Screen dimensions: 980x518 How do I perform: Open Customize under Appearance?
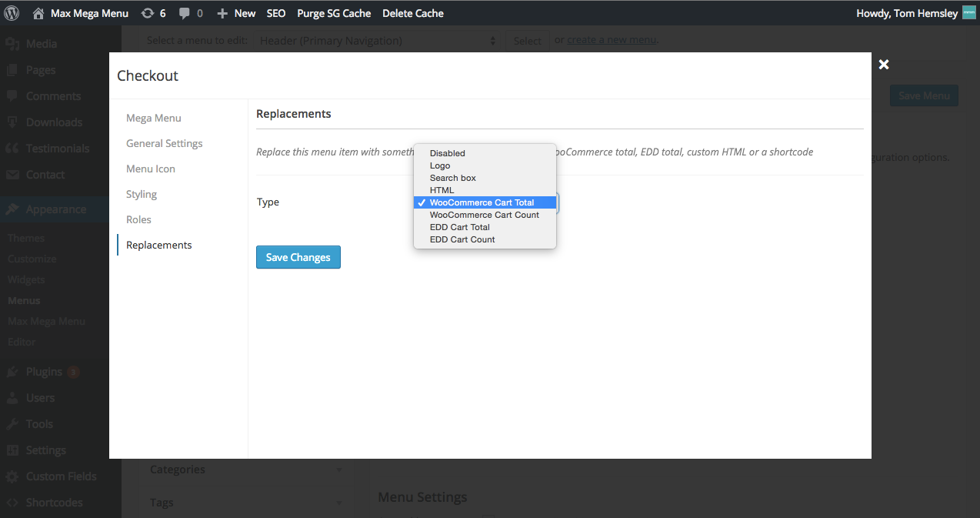pyautogui.click(x=32, y=259)
